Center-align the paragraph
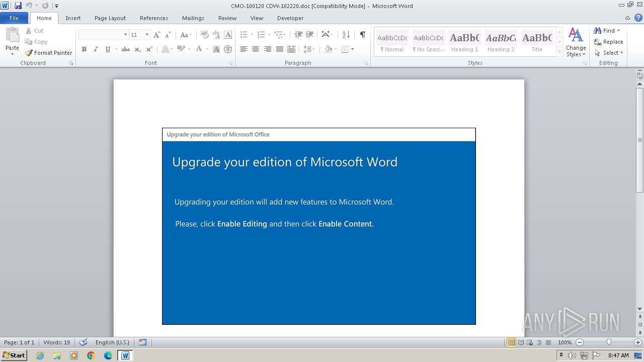 [256, 49]
